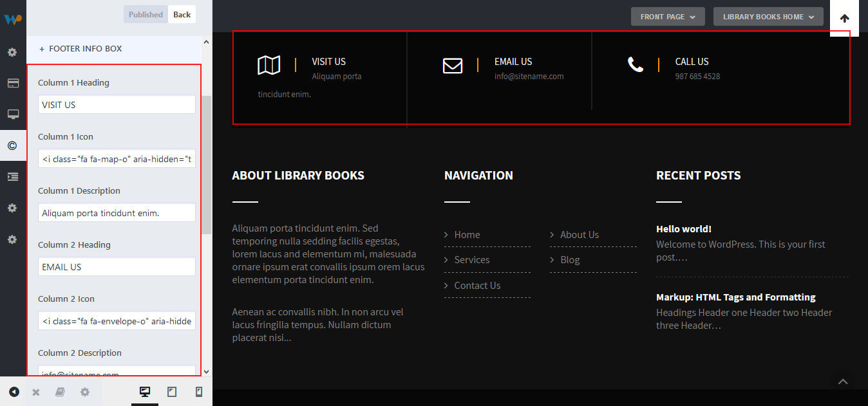Switch to tablet preview mode
The image size is (868, 406).
172,392
